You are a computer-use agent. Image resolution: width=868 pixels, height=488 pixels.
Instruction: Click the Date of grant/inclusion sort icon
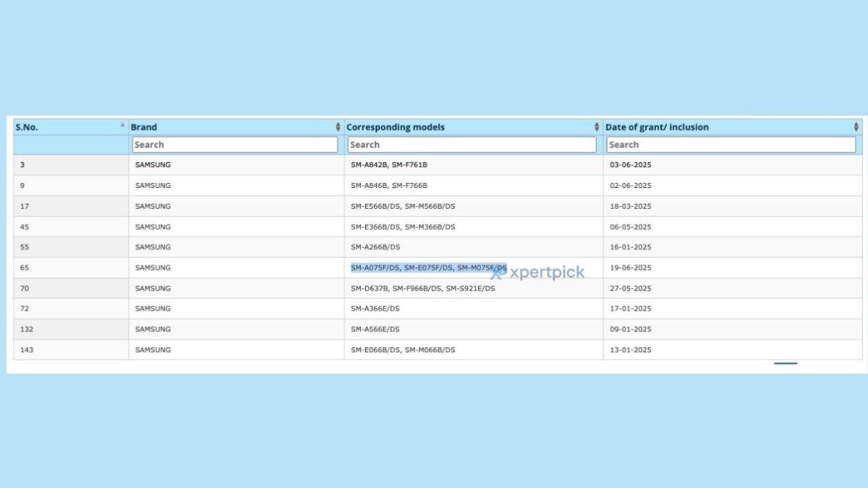point(856,127)
